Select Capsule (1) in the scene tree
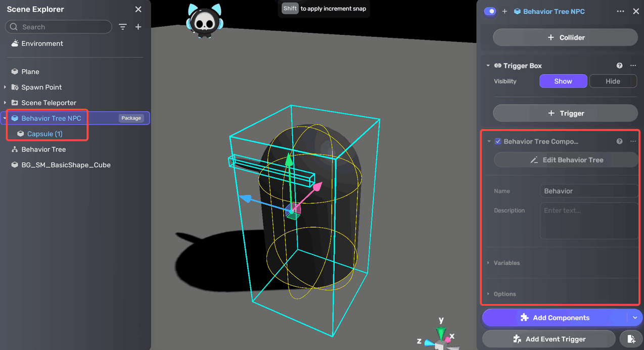 44,134
